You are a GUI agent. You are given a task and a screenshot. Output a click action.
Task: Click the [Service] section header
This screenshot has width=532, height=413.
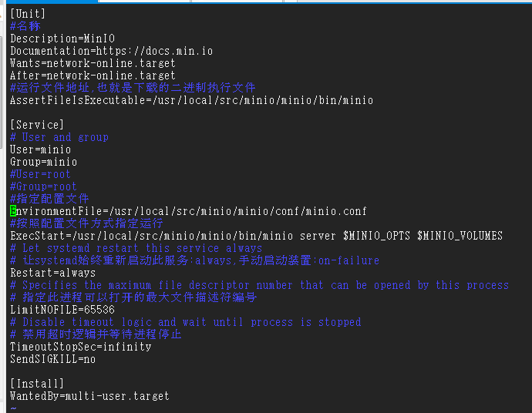pyautogui.click(x=37, y=125)
